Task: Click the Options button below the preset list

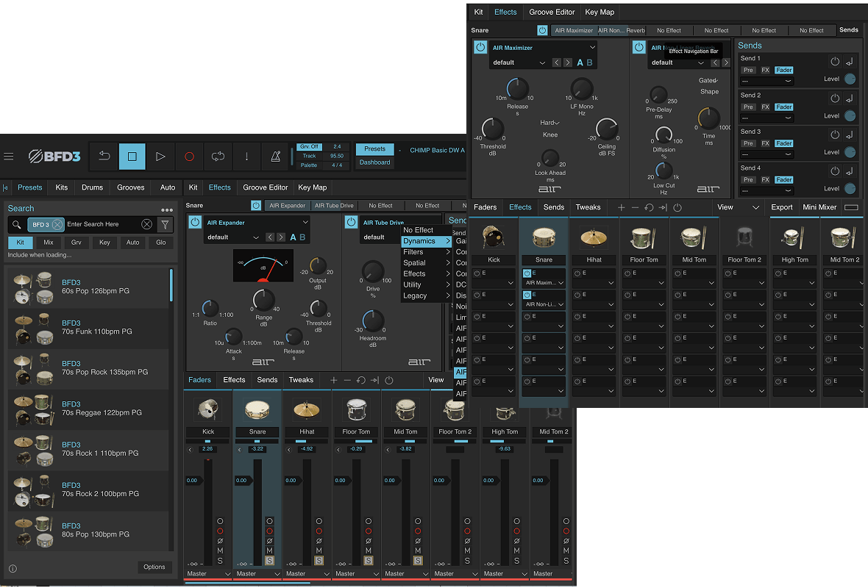Action: [x=154, y=567]
